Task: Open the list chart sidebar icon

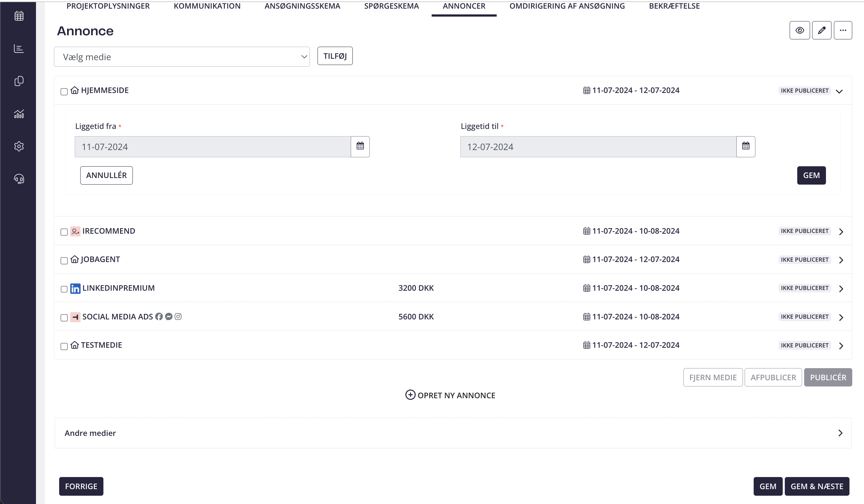Action: click(19, 49)
